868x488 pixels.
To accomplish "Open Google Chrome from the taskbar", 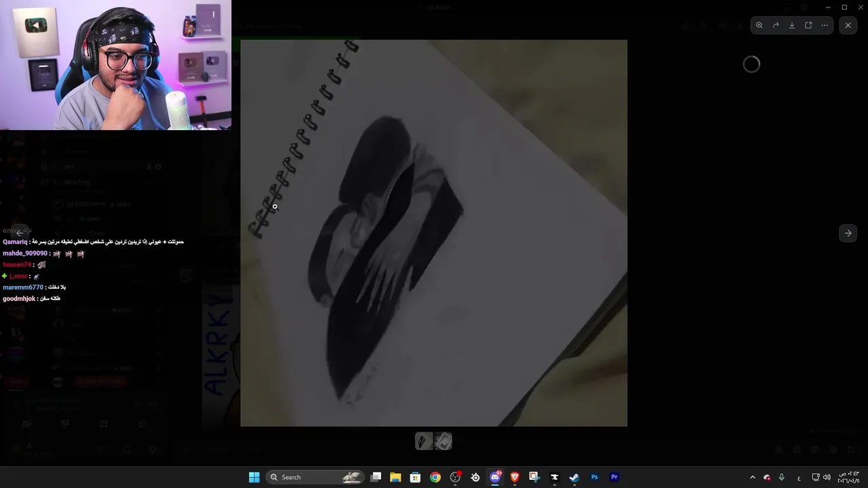I will tap(435, 477).
